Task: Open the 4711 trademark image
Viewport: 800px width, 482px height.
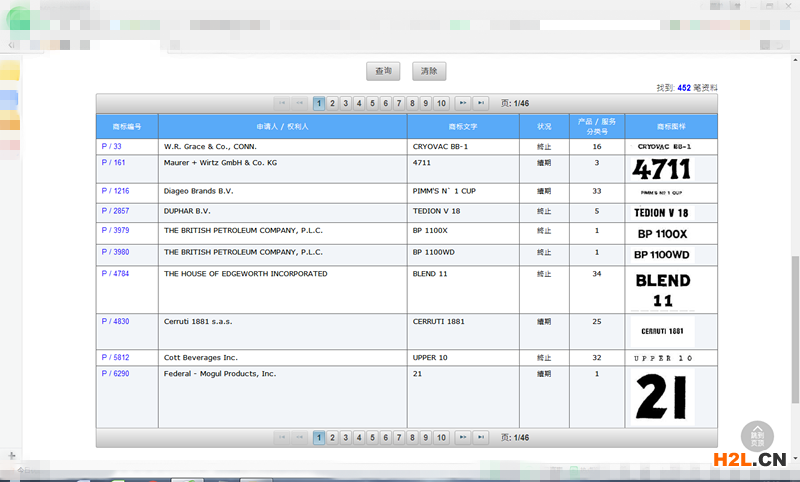Action: (x=662, y=168)
